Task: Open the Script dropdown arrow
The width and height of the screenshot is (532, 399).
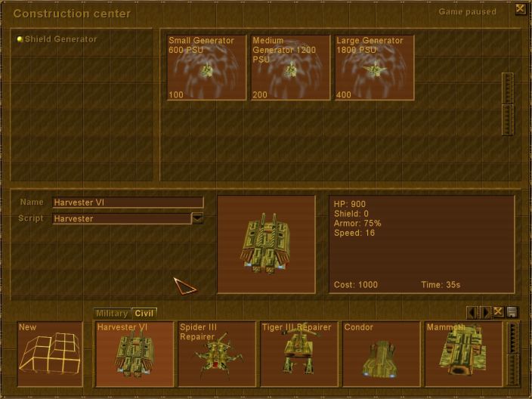Action: tap(197, 218)
